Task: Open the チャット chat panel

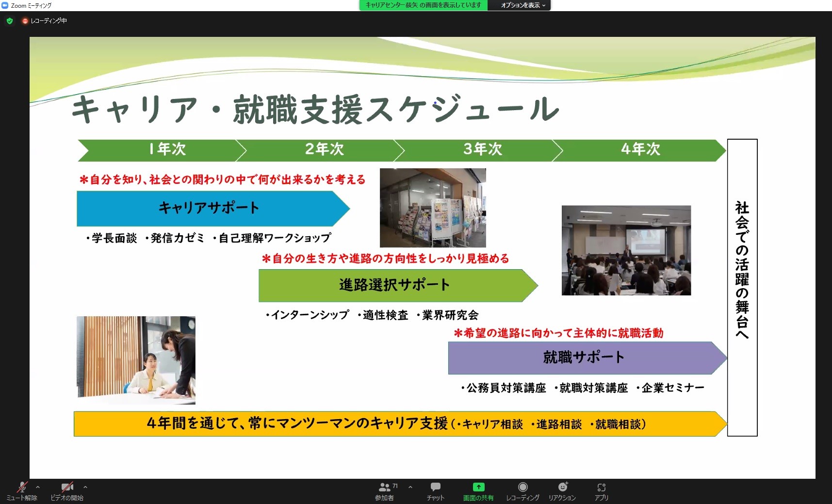Action: 436,491
